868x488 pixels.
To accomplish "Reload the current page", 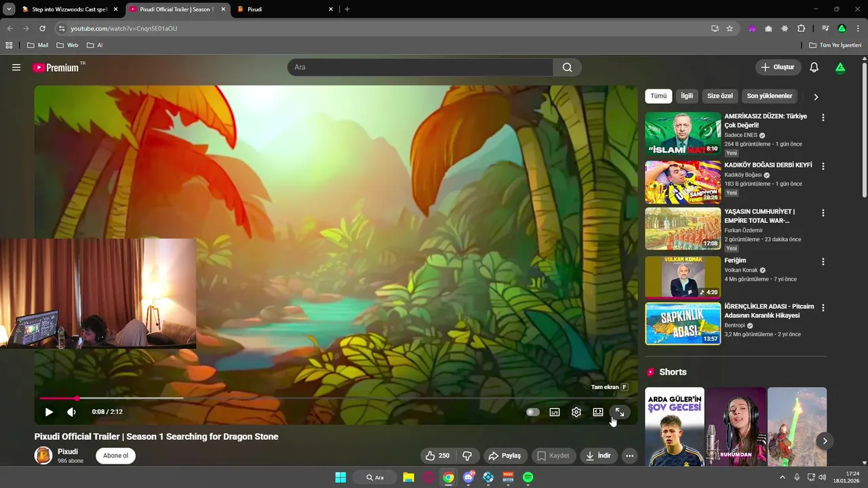I will (x=42, y=28).
